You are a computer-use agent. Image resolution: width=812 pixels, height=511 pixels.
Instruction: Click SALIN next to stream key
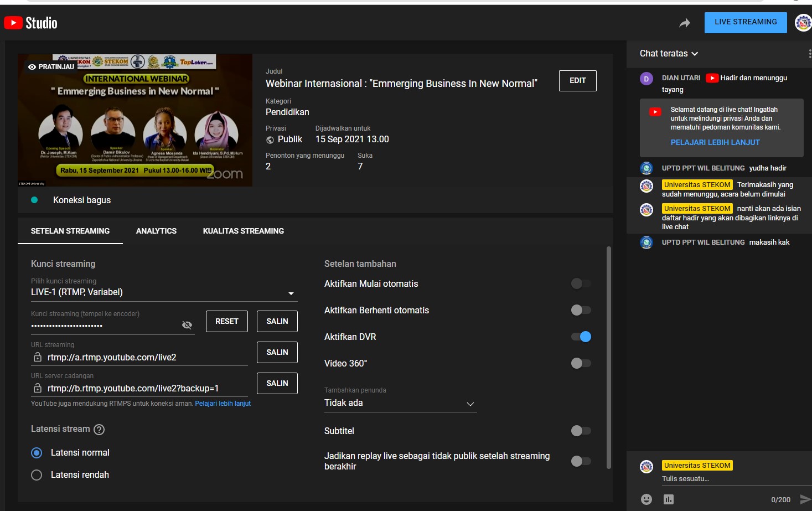pyautogui.click(x=277, y=321)
